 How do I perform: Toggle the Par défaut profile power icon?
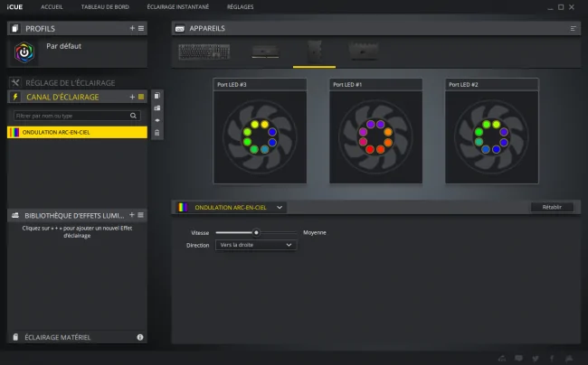click(x=24, y=52)
